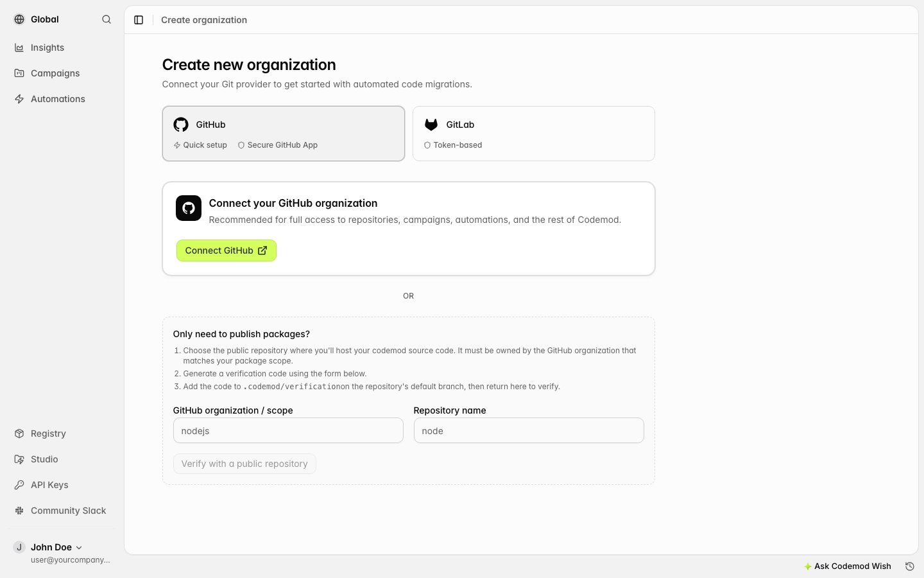Click the Create new organization heading
The width and height of the screenshot is (924, 578).
[249, 65]
